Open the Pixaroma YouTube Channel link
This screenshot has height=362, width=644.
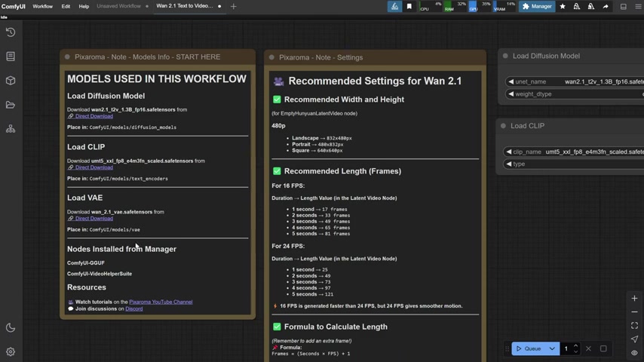click(x=161, y=302)
